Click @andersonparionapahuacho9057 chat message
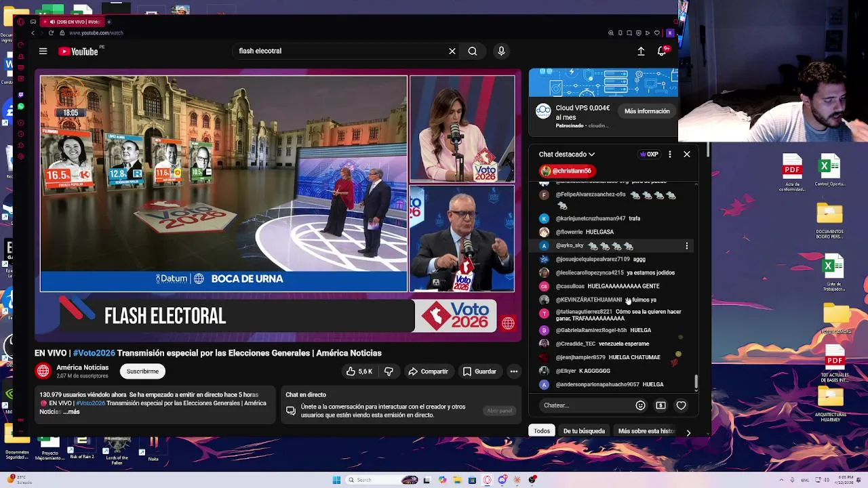Viewport: 868px width, 488px height. click(610, 384)
